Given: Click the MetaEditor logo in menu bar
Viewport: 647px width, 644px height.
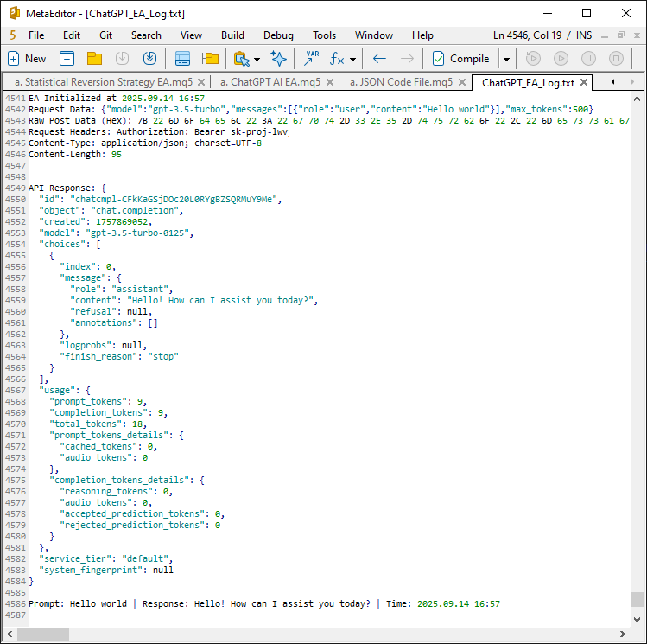Looking at the screenshot, I should [x=13, y=35].
